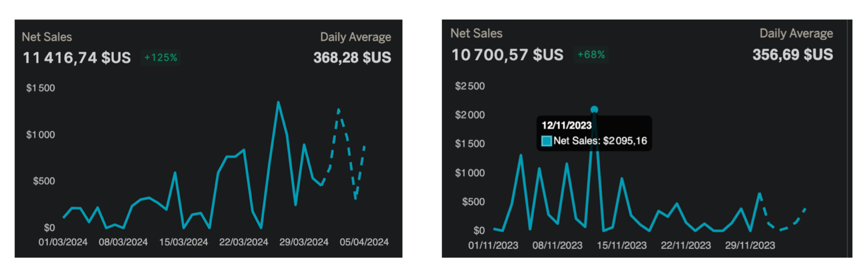Click the 356,69 $US daily average value
This screenshot has height=275, width=868.
tap(792, 55)
